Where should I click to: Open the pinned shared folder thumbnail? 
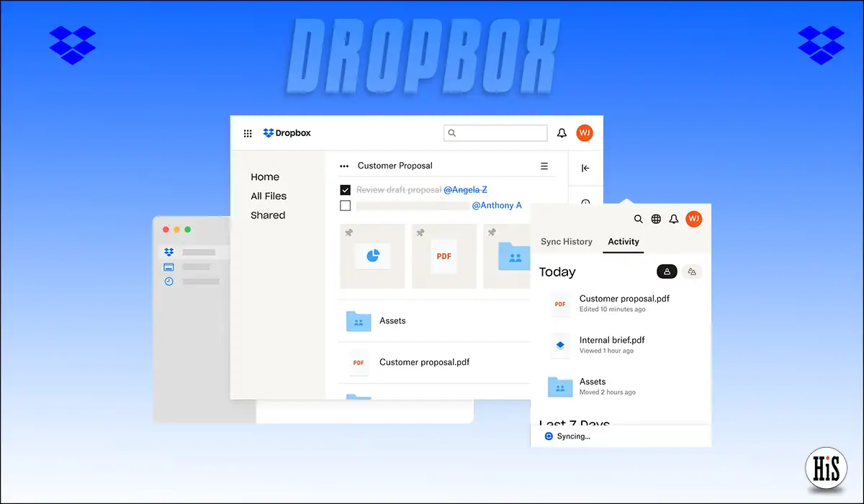pos(507,256)
